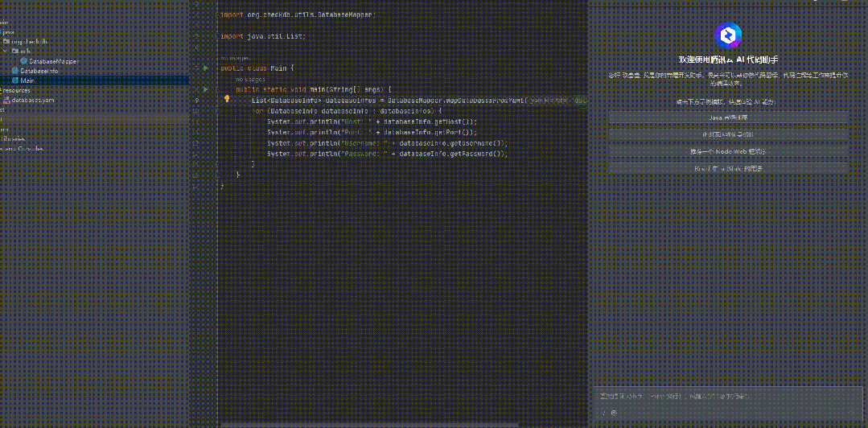The height and width of the screenshot is (428, 868).
Task: Click the getHost() println line
Action: click(x=372, y=121)
